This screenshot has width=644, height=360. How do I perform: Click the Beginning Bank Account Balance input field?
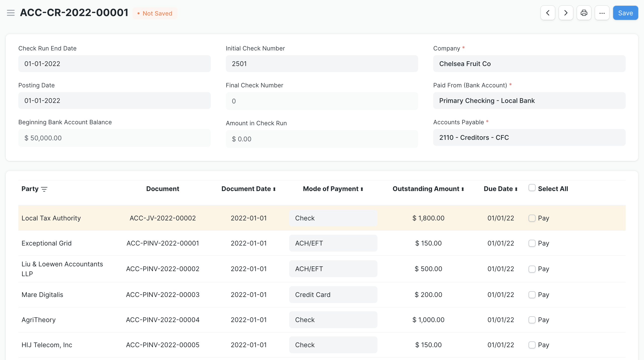(x=114, y=138)
